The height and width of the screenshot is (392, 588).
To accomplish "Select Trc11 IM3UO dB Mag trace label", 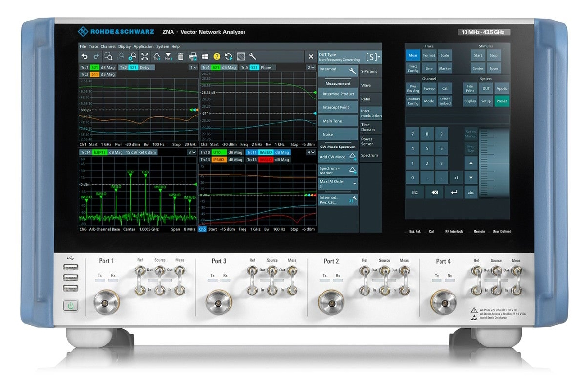I will click(268, 152).
